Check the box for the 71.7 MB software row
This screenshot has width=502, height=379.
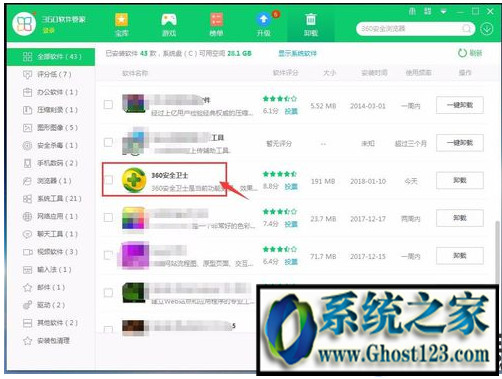coord(108,255)
